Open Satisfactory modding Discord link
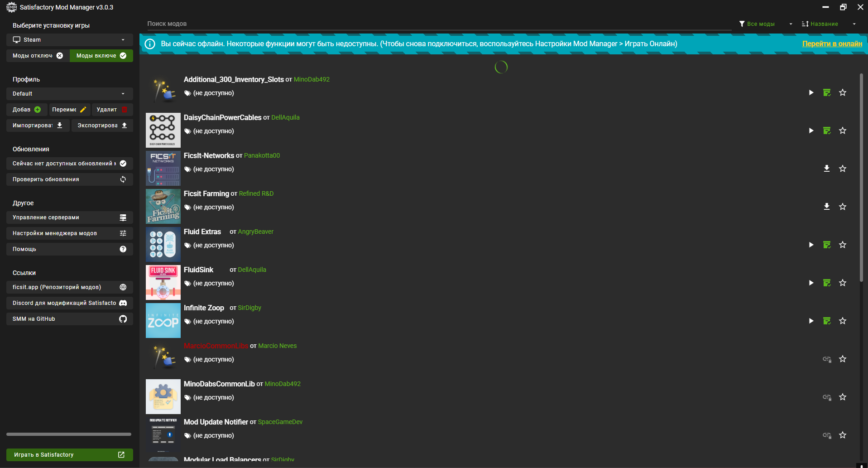Viewport: 868px width, 468px height. click(x=70, y=303)
